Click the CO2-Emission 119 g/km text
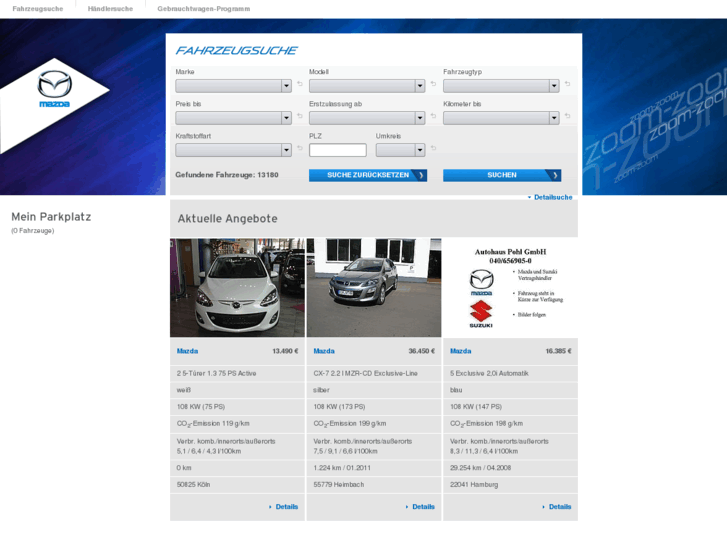This screenshot has height=545, width=727. pos(213,424)
